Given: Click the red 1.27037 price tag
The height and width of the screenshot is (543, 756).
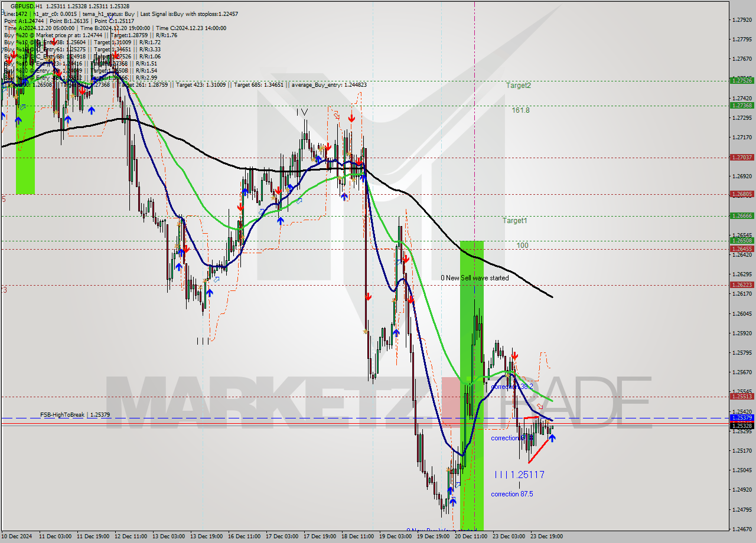Looking at the screenshot, I should (742, 157).
